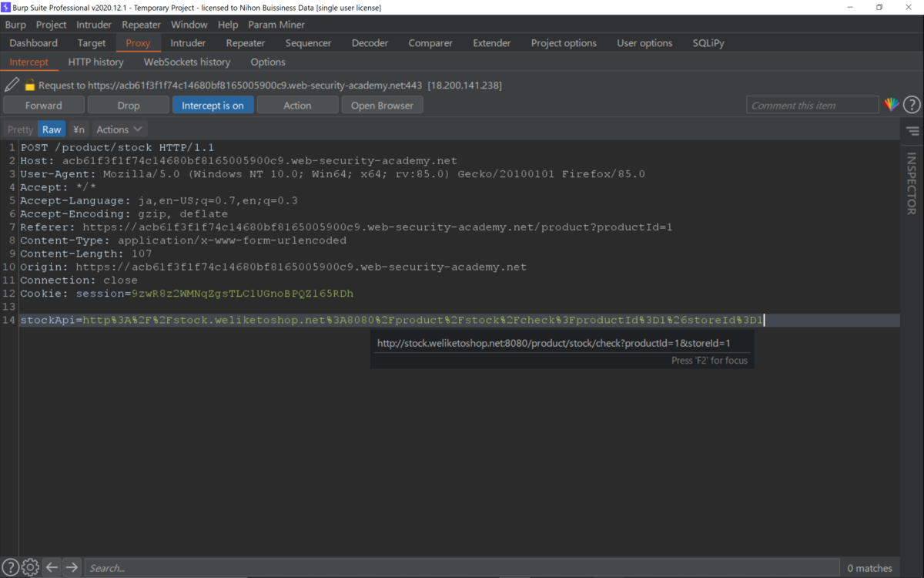The width and height of the screenshot is (924, 578).
Task: Open the Intruder menu in menu bar
Action: point(94,25)
